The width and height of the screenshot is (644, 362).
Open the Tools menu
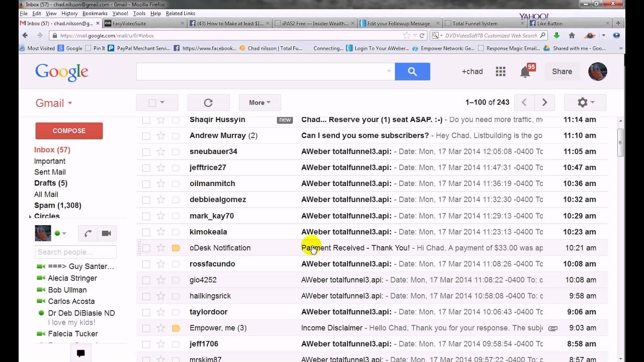139,14
